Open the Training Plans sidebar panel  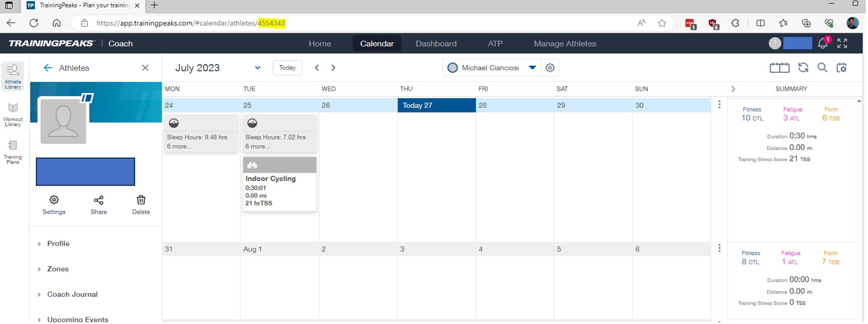tap(13, 152)
